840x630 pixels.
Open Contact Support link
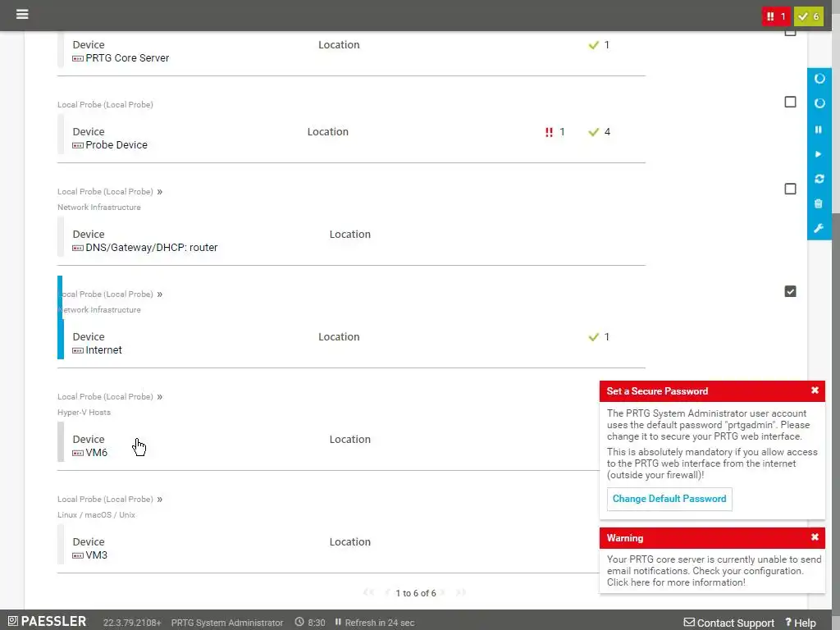[729, 623]
